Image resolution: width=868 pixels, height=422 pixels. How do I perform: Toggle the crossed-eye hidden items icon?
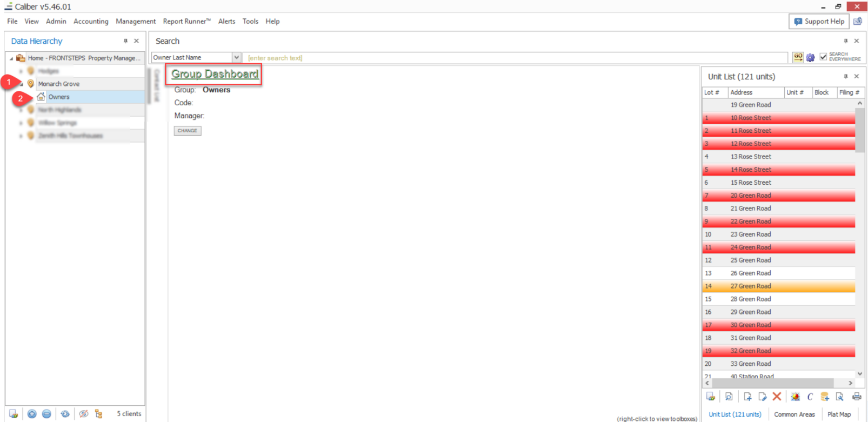point(83,414)
